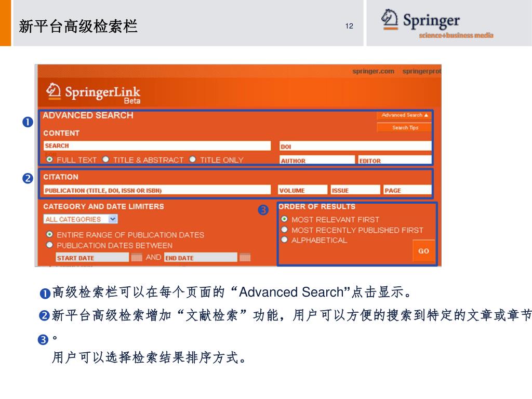Select the TITLE ONLY radio button
Viewport: 532px width, 399px height.
[193, 159]
